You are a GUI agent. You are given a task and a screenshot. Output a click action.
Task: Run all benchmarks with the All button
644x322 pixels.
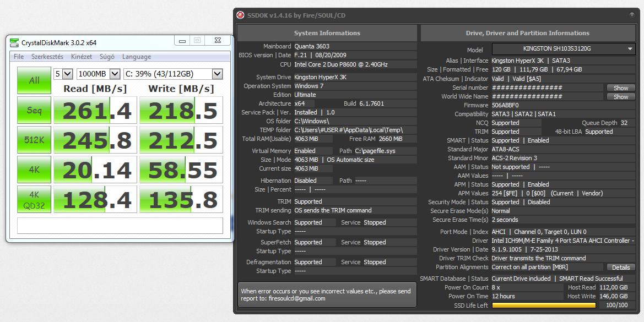34,80
